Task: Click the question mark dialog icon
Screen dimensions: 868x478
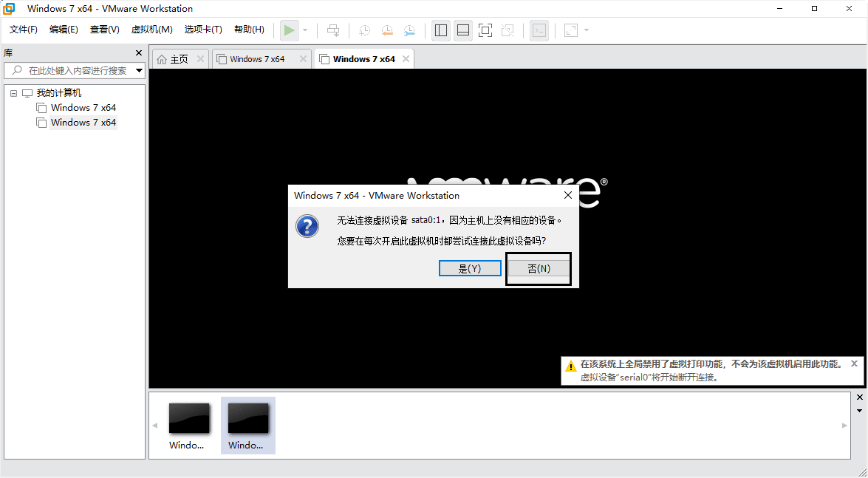Action: pos(307,226)
